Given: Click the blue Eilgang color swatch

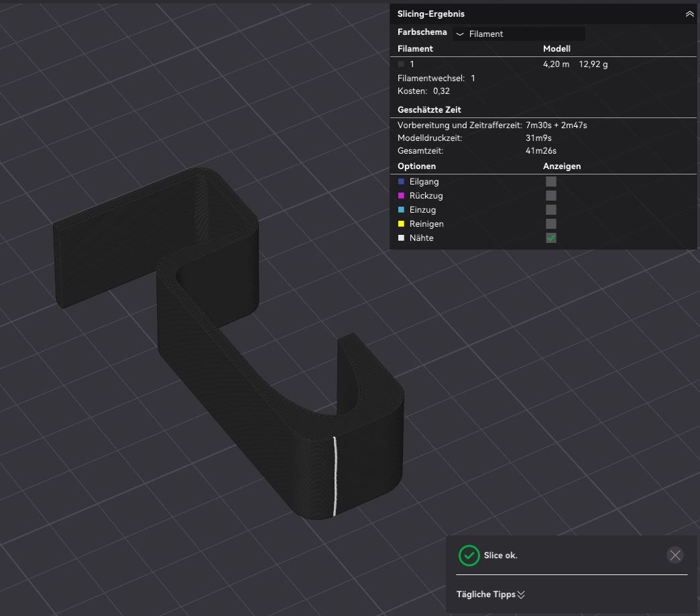Looking at the screenshot, I should point(401,181).
